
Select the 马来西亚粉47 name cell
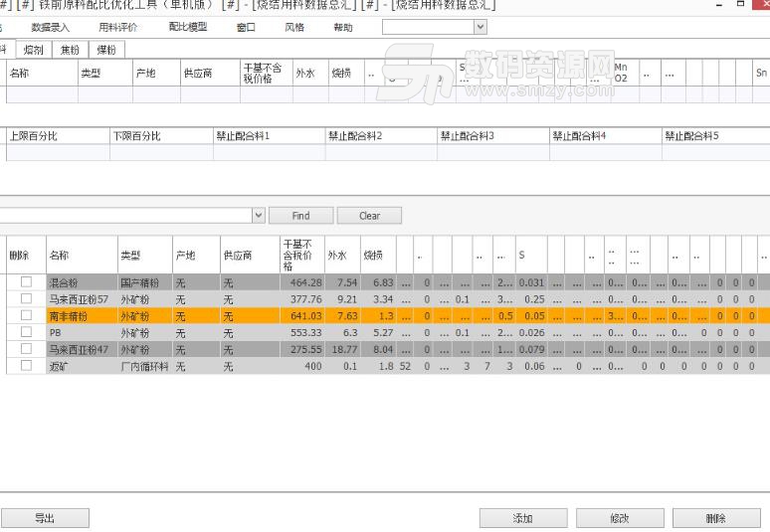[x=82, y=349]
